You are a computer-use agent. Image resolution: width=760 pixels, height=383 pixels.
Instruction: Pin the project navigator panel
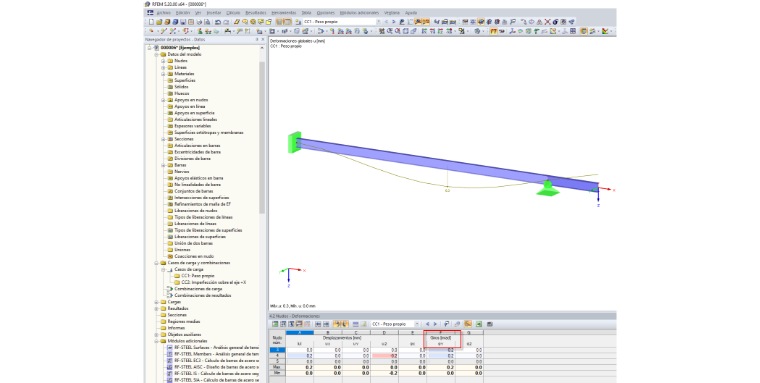tap(257, 39)
